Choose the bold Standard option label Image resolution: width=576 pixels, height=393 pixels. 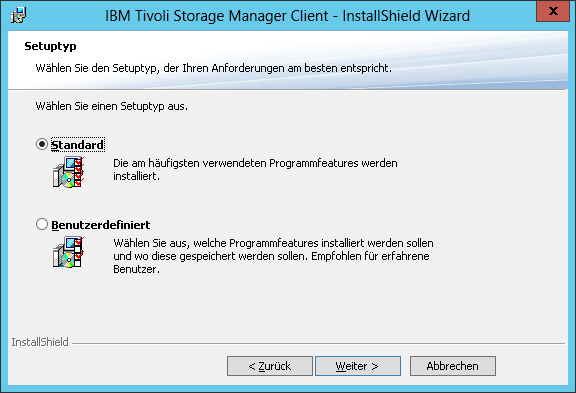[x=78, y=145]
